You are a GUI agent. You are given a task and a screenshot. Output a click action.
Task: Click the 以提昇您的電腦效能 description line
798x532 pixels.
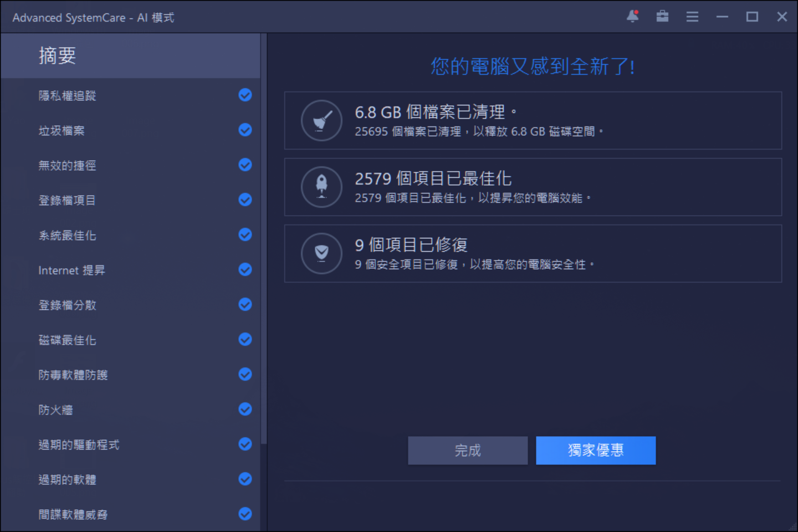[x=473, y=198]
